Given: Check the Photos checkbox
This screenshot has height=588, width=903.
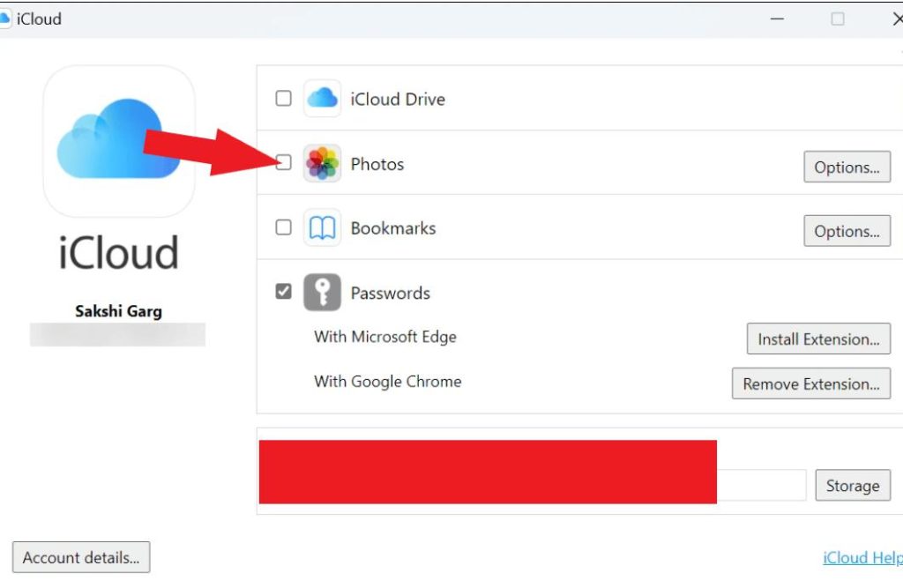Looking at the screenshot, I should click(x=283, y=162).
